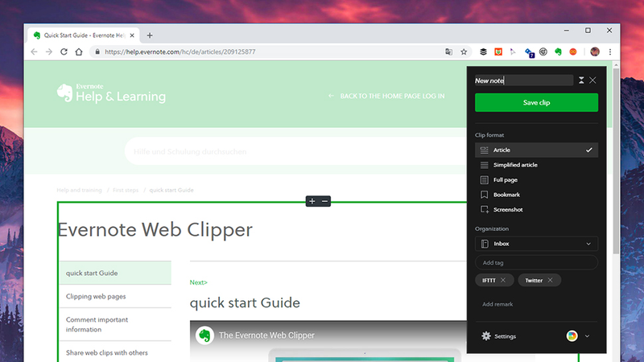Shrink clip selection with minus button
The image size is (644, 362).
[x=325, y=201]
